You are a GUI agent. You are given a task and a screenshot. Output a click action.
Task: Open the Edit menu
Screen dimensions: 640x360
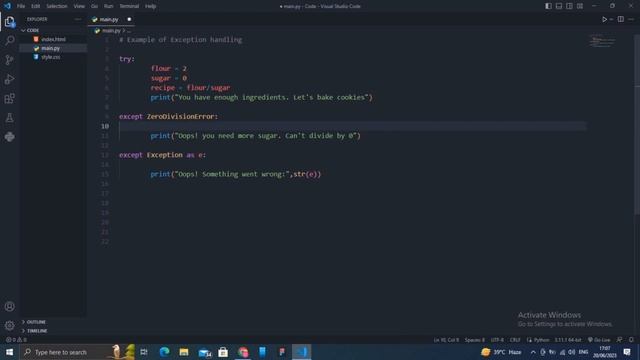click(36, 6)
